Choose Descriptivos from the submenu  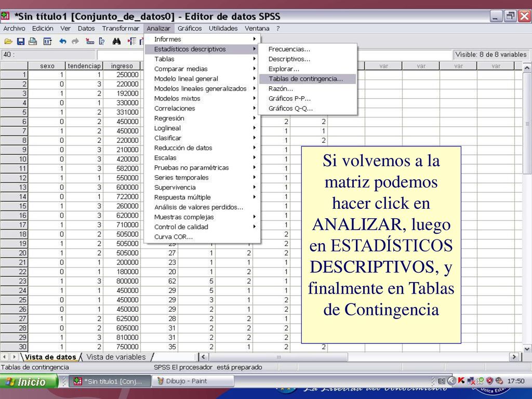point(308,59)
